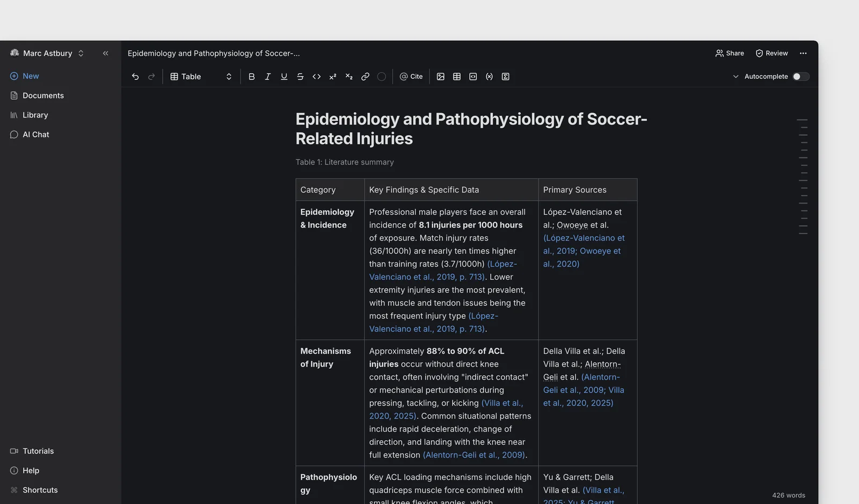Open AI Chat
This screenshot has height=504, width=859.
pos(30,135)
